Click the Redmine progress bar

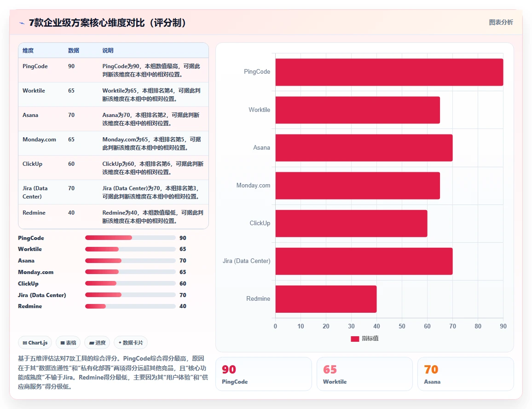pos(130,306)
